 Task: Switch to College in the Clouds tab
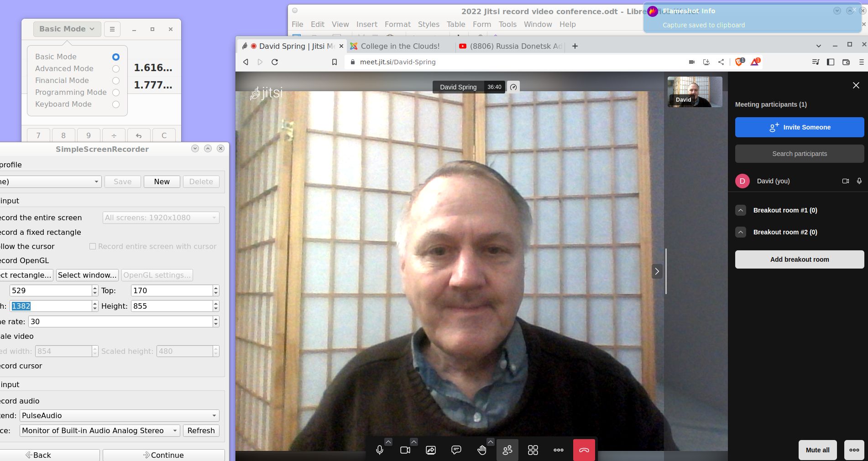(400, 46)
